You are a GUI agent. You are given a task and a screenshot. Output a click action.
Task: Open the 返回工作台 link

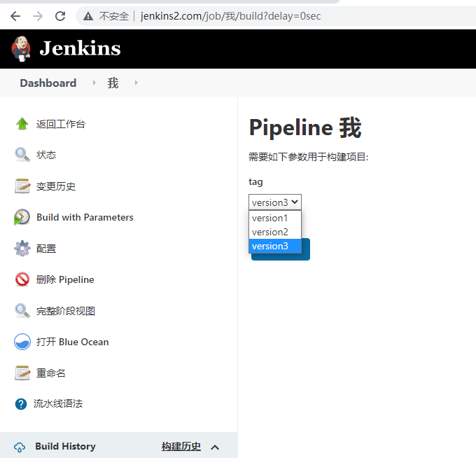(61, 124)
